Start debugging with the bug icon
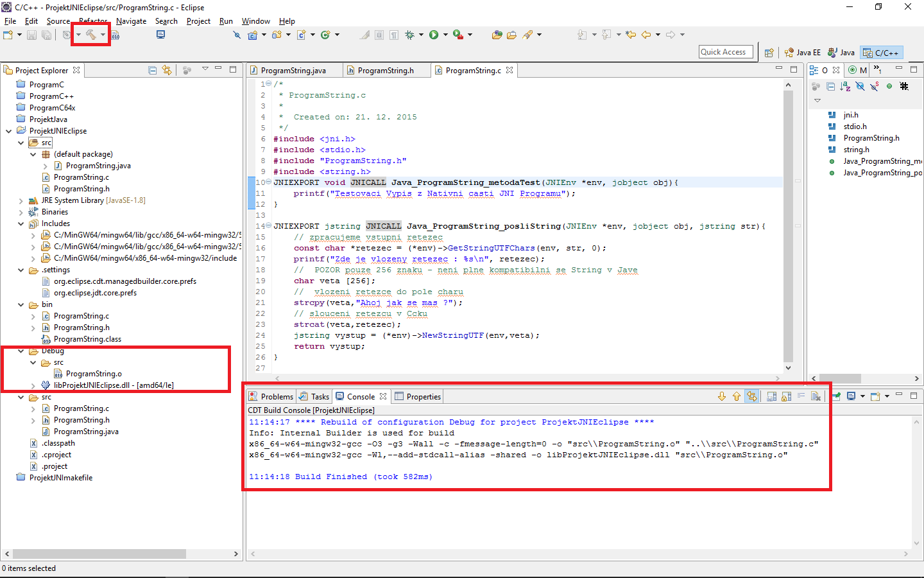 [409, 35]
